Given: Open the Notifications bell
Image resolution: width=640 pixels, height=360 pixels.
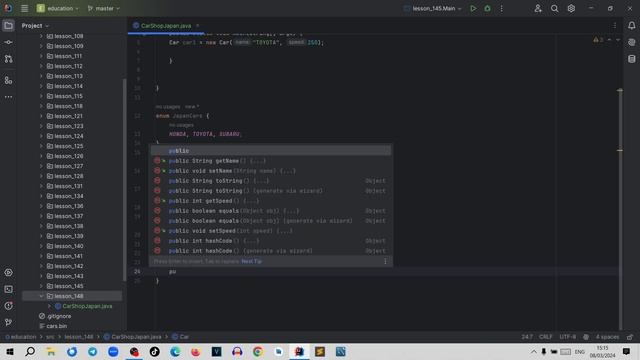Looking at the screenshot, I should 631,25.
